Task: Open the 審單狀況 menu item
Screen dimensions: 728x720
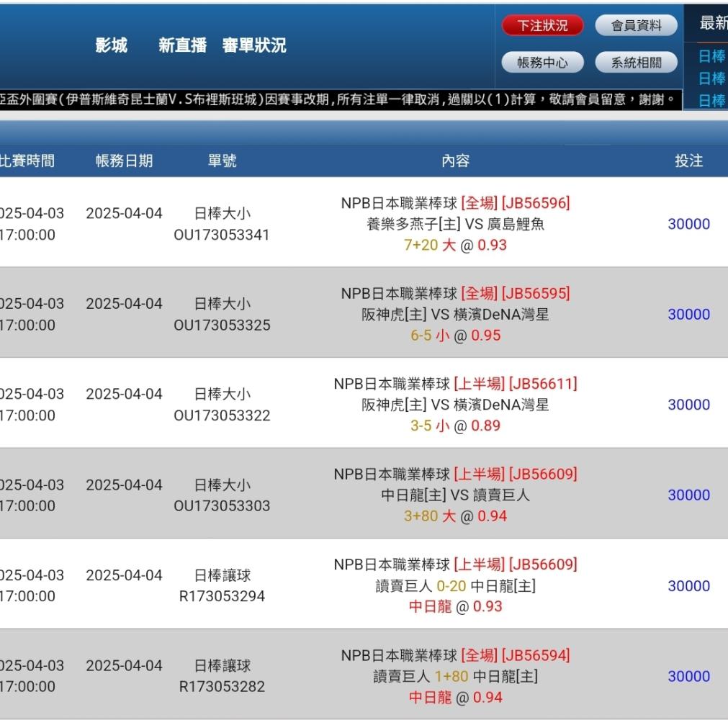Action: (x=254, y=45)
